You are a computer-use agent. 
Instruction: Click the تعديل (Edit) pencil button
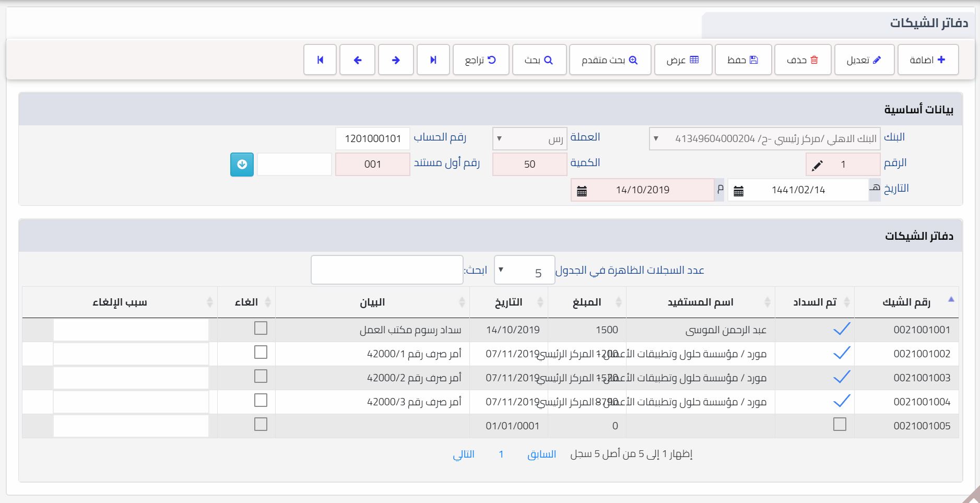[x=864, y=60]
